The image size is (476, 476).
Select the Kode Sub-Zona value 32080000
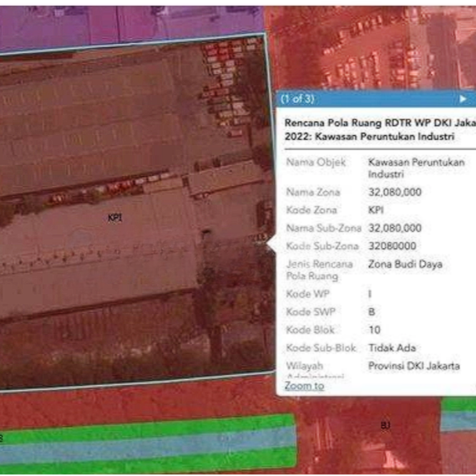392,246
